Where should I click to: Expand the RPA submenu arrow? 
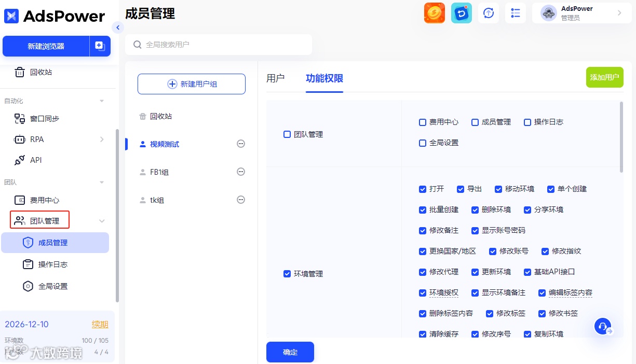(x=102, y=139)
